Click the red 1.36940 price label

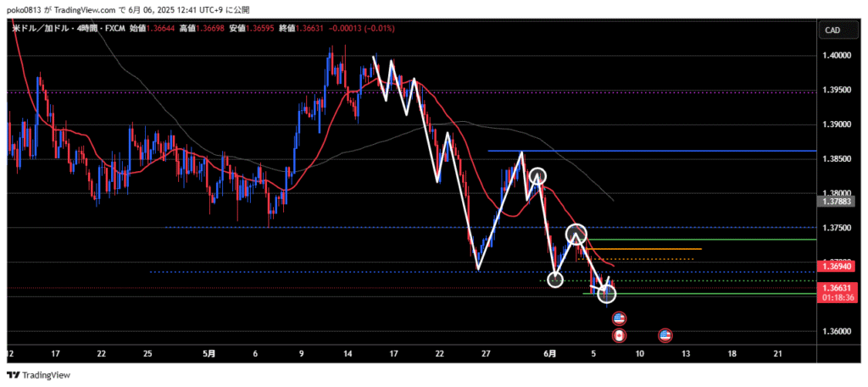[833, 266]
